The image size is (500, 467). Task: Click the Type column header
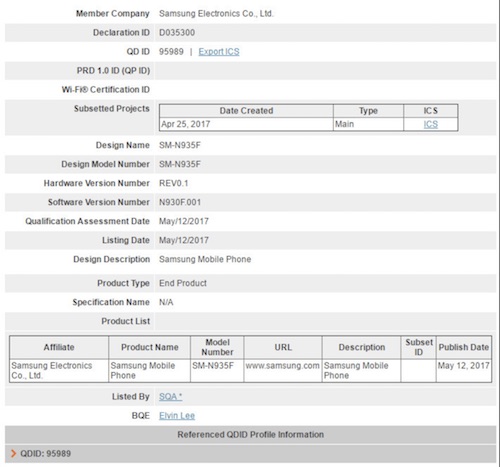click(368, 111)
